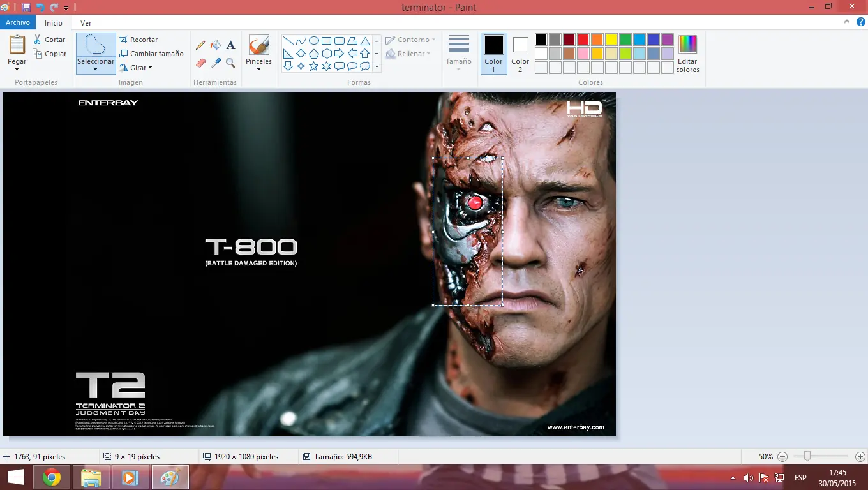Select the Fill bucket tool
This screenshot has height=490, width=868.
tap(216, 45)
